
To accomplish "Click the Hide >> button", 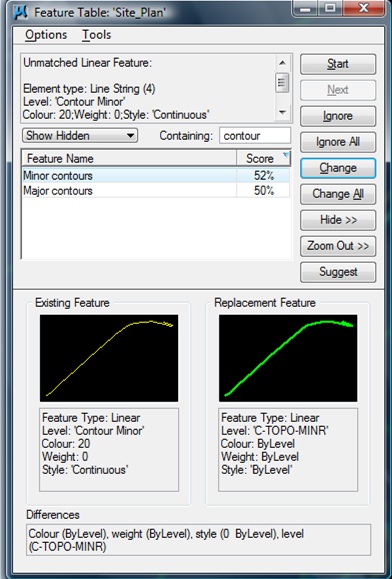I will pyautogui.click(x=338, y=220).
